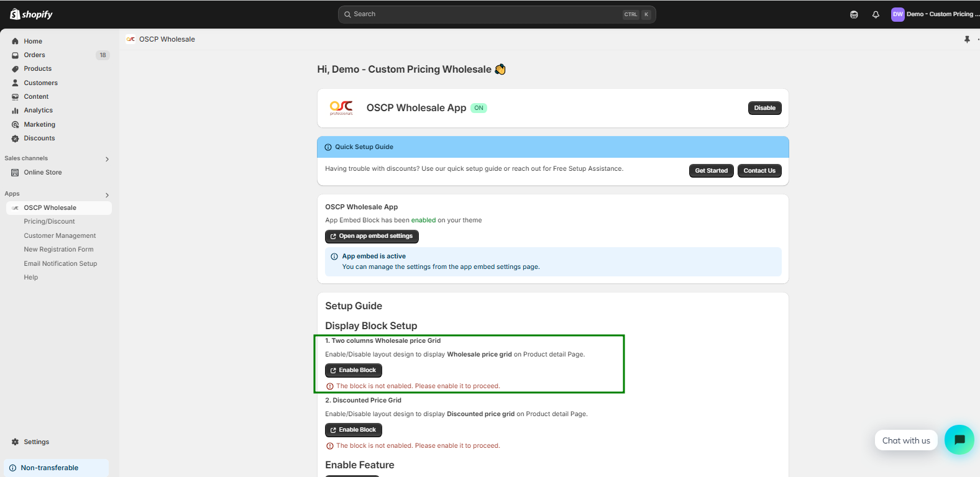Go to Pricing/Discount in the app submenu
Viewport: 980px width, 477px height.
coord(49,222)
